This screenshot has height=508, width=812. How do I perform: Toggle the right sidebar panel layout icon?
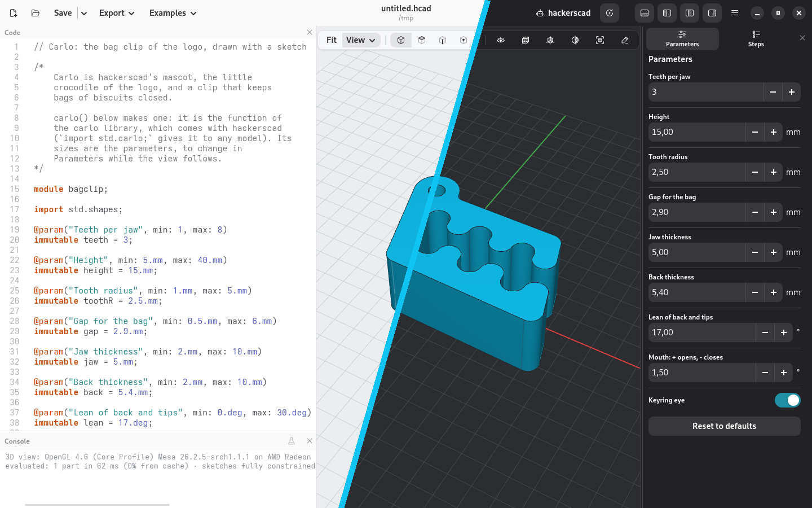(712, 13)
